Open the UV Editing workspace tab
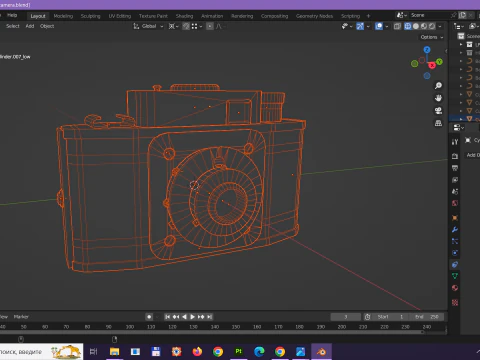The width and height of the screenshot is (480, 360). pyautogui.click(x=120, y=16)
